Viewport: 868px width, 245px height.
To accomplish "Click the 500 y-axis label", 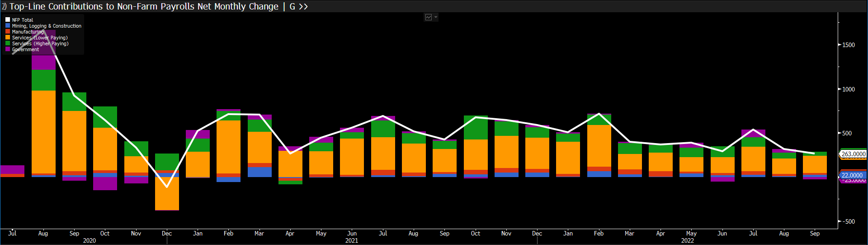I will click(847, 133).
